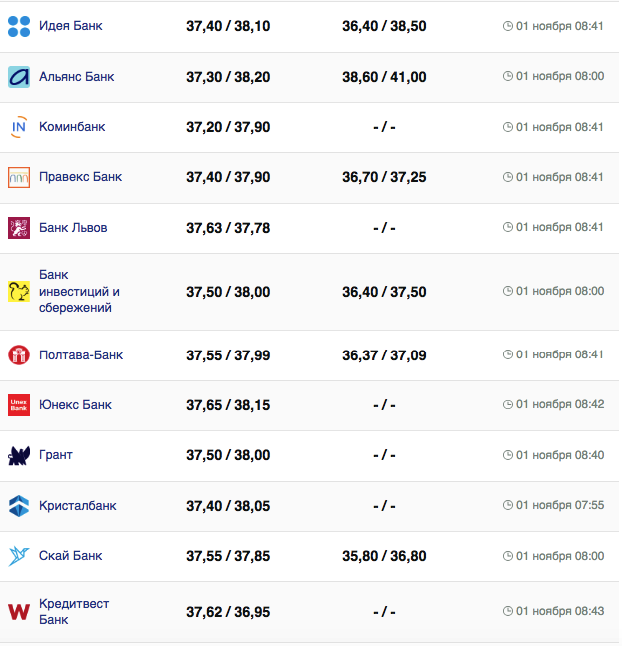The height and width of the screenshot is (646, 622).
Task: Open the Правекс Банк link
Action: [x=80, y=177]
